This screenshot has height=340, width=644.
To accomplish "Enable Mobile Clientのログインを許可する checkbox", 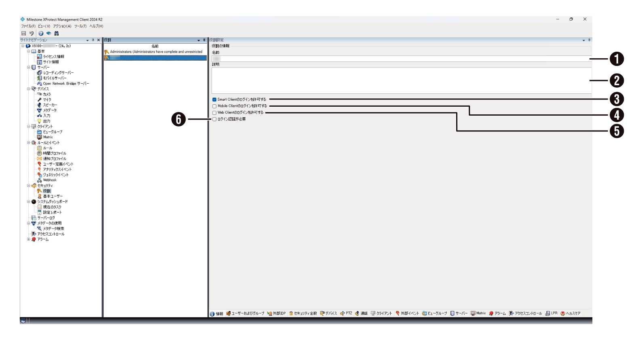I will coord(214,106).
